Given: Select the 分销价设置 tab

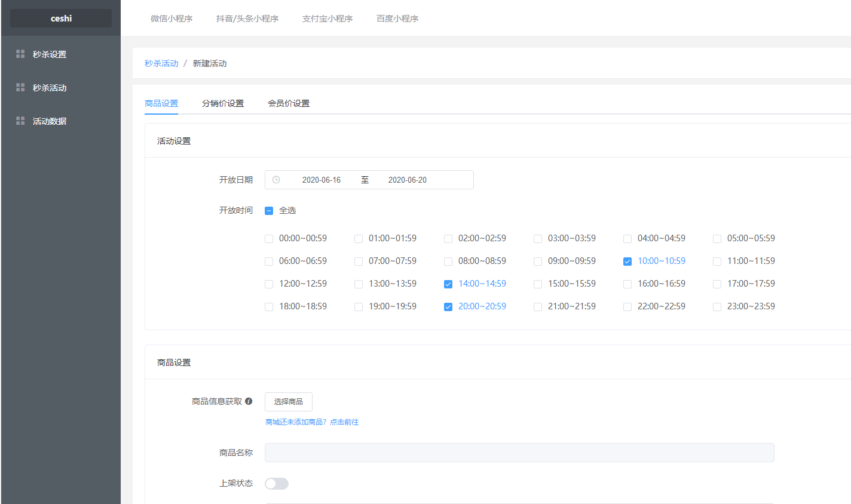Looking at the screenshot, I should tap(223, 103).
